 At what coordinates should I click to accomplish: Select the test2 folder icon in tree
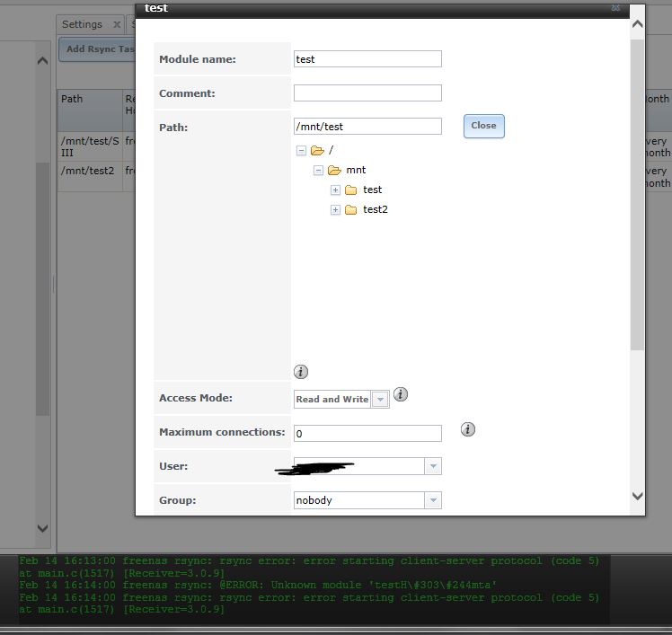(351, 210)
